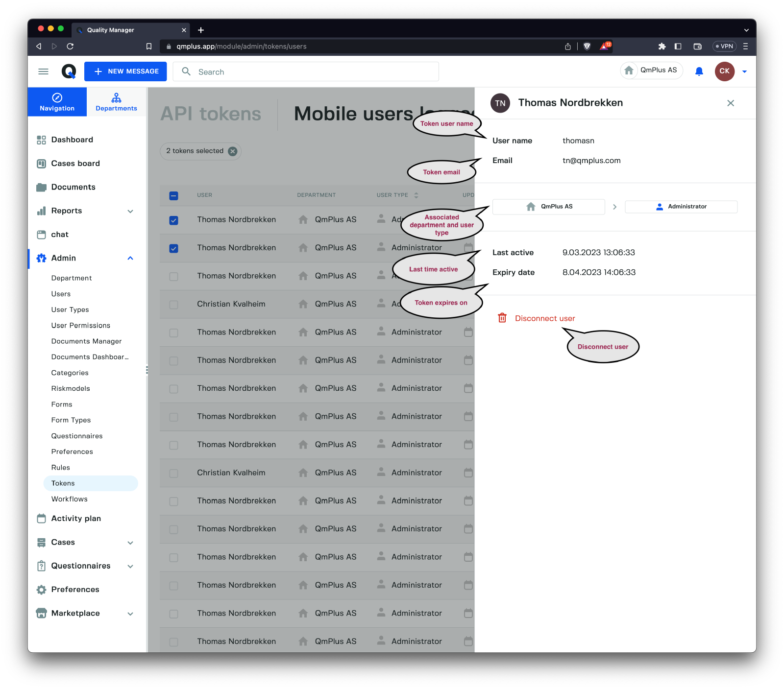
Task: Click the Disconnect user trash icon
Action: click(x=502, y=318)
